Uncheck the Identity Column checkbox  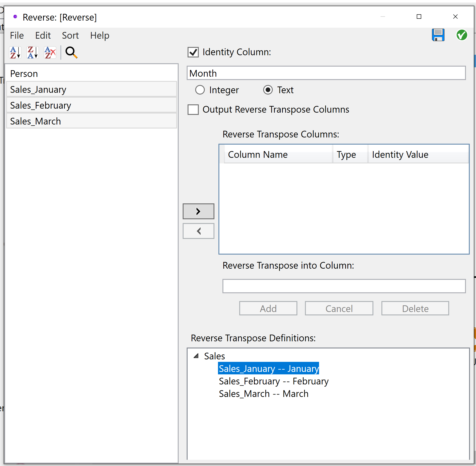(x=193, y=52)
